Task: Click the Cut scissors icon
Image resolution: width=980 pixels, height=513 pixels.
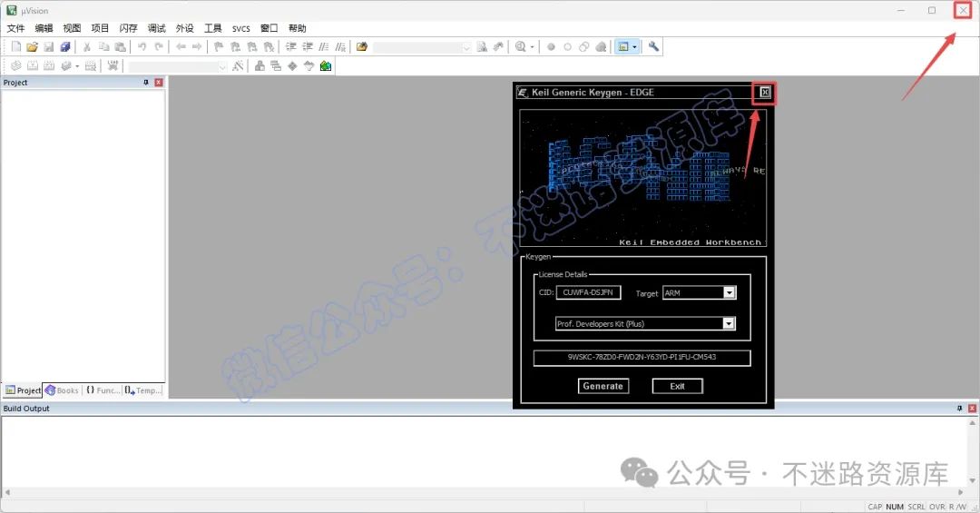Action: (87, 46)
